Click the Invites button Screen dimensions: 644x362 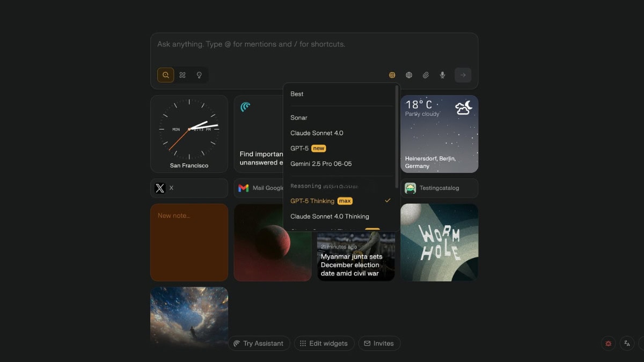[379, 343]
